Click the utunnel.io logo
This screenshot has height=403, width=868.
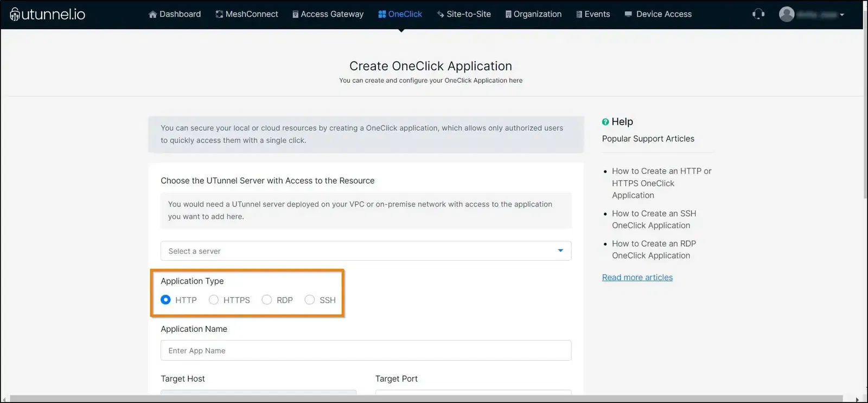tap(48, 14)
